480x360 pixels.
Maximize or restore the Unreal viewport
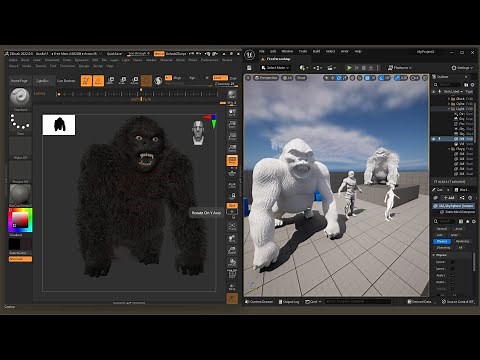pyautogui.click(x=425, y=78)
